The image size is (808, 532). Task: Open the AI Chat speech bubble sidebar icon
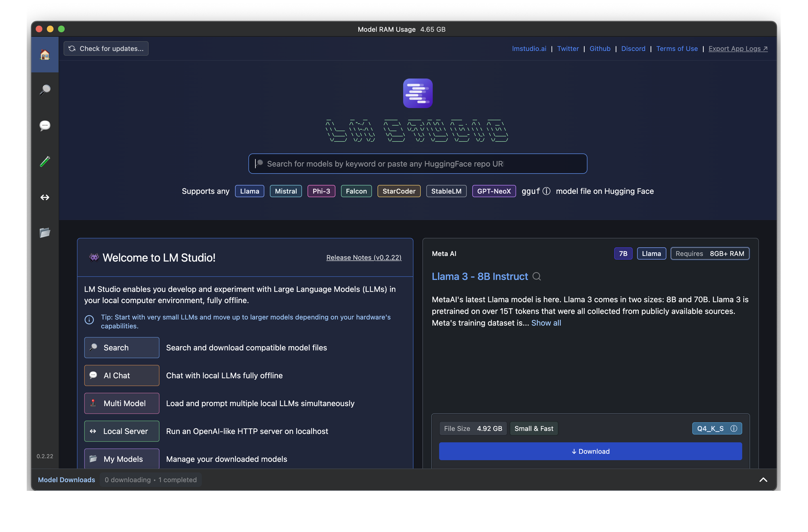[x=45, y=126]
